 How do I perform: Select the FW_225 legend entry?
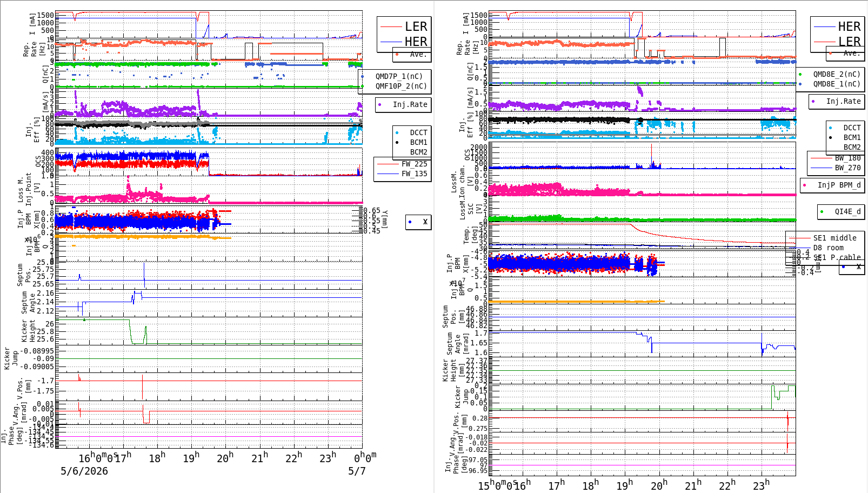point(414,164)
